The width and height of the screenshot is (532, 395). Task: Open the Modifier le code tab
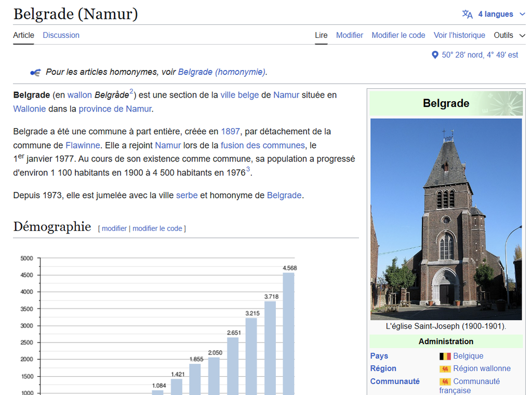click(x=398, y=35)
